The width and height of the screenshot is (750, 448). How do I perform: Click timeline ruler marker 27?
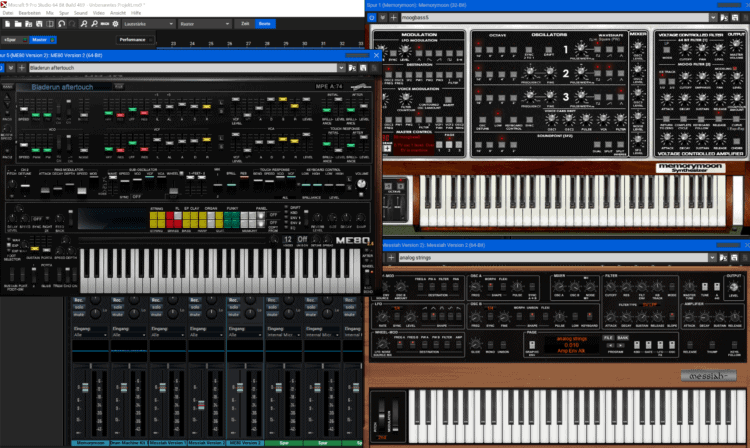point(248,44)
